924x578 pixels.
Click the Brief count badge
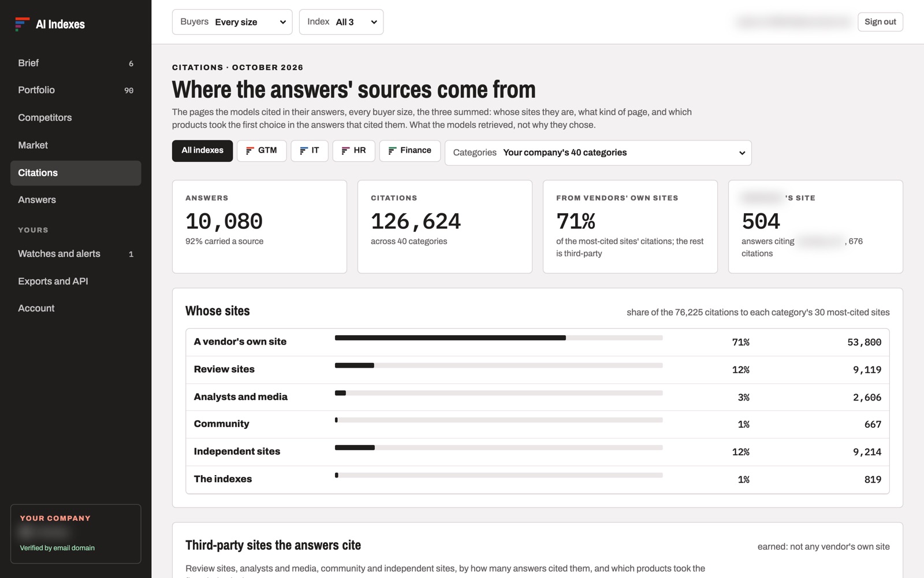click(131, 64)
